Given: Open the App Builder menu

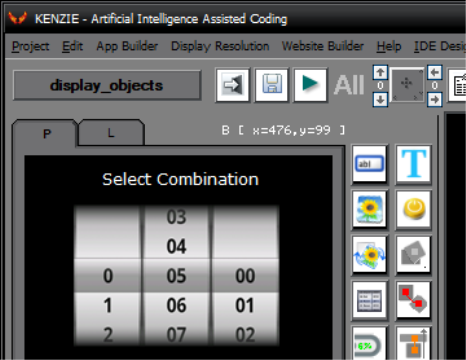Looking at the screenshot, I should click(127, 46).
